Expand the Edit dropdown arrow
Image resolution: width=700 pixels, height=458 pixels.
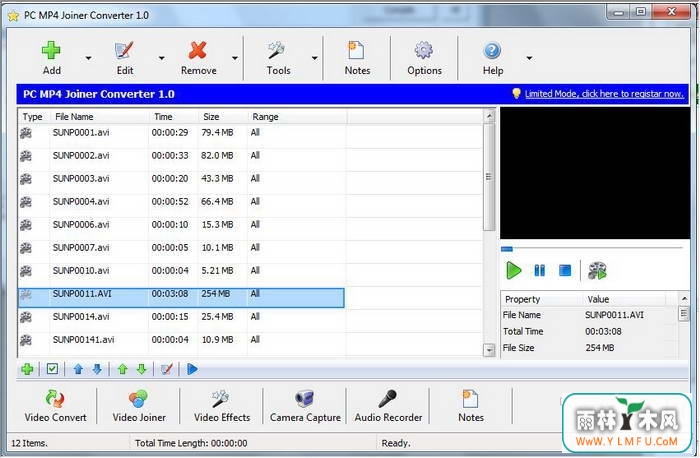[x=162, y=58]
